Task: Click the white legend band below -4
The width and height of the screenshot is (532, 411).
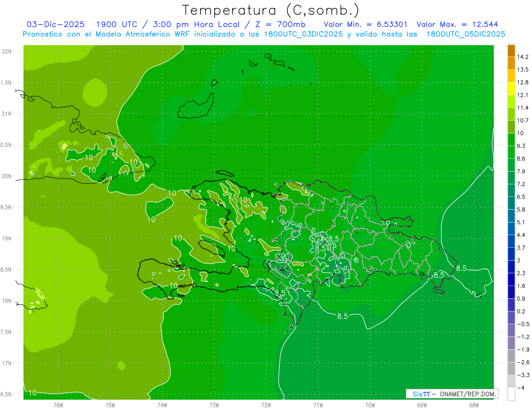Action: [x=511, y=394]
